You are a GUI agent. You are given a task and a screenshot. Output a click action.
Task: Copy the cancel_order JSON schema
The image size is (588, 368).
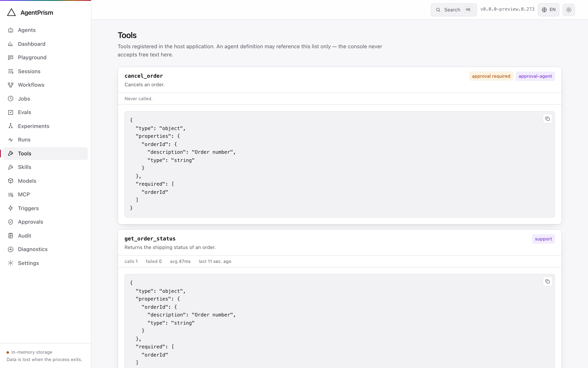(547, 119)
